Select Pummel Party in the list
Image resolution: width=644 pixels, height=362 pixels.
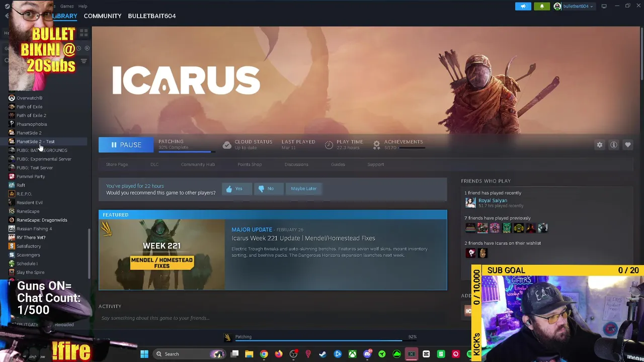[x=31, y=176]
